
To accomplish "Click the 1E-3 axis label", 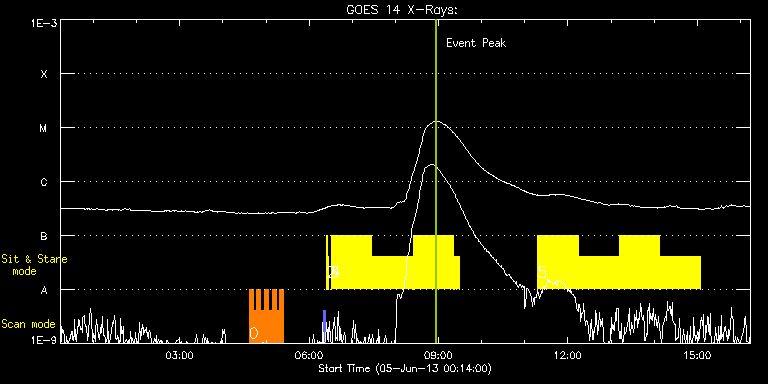I will [44, 23].
